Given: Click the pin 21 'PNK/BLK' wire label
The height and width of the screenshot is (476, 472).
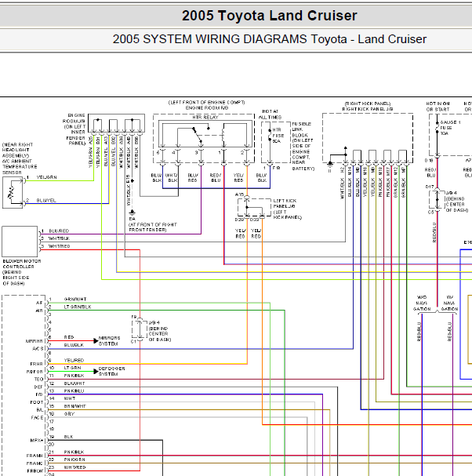Looking at the screenshot, I should (x=74, y=452).
